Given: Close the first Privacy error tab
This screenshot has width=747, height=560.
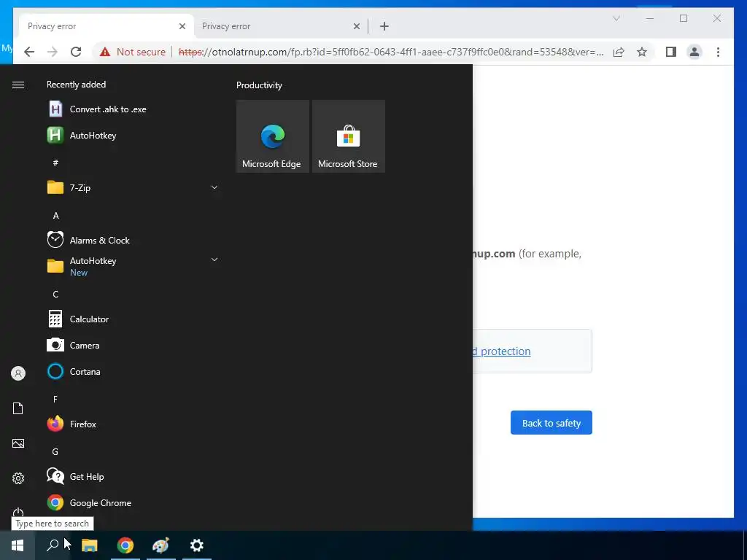Looking at the screenshot, I should [182, 26].
